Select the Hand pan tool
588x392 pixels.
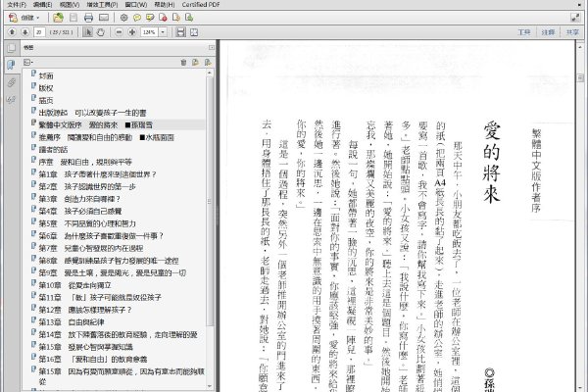click(101, 32)
